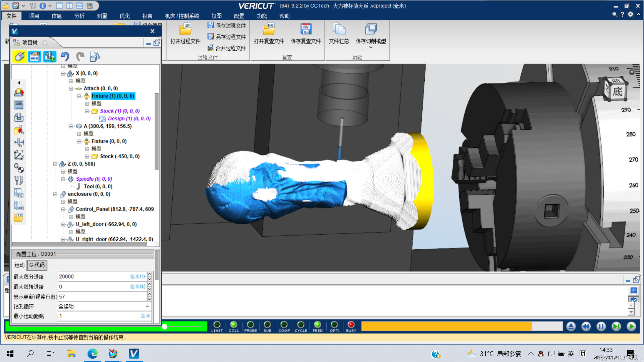Play simulation to end
The height and width of the screenshot is (362, 644).
(x=631, y=326)
